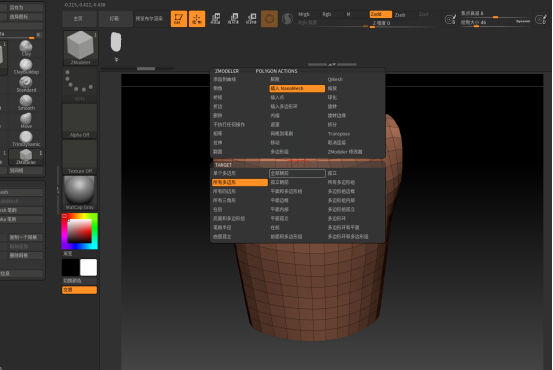
Task: Choose 插入 NanoMesh polygon action
Action: tap(297, 89)
